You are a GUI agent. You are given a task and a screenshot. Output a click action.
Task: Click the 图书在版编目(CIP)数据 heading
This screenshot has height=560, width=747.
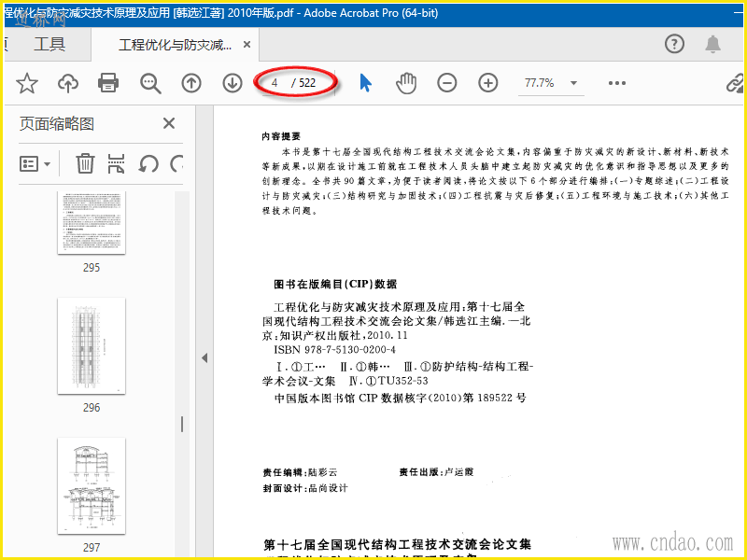pos(335,285)
